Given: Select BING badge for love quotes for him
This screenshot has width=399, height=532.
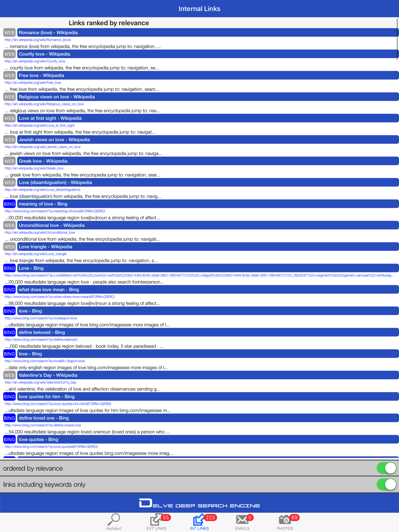Looking at the screenshot, I should point(9,397).
